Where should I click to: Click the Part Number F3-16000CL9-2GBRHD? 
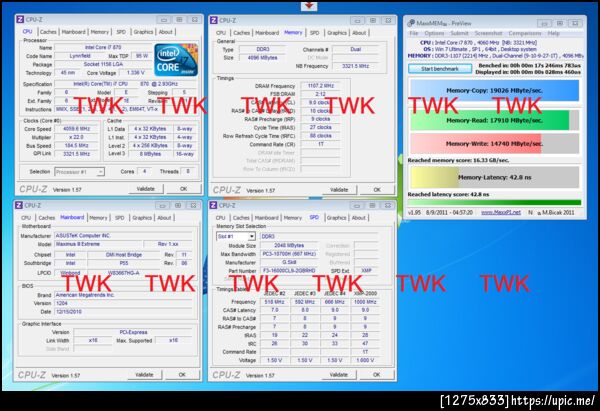point(289,271)
